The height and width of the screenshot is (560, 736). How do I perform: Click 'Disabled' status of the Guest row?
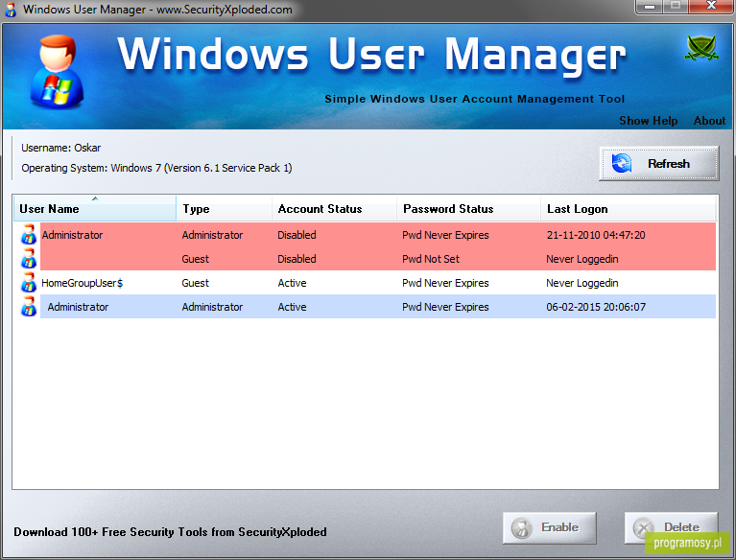[x=297, y=259]
